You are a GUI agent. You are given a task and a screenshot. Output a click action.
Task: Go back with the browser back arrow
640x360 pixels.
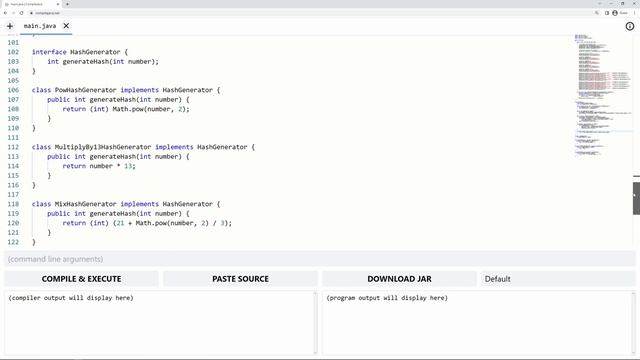tap(5, 13)
